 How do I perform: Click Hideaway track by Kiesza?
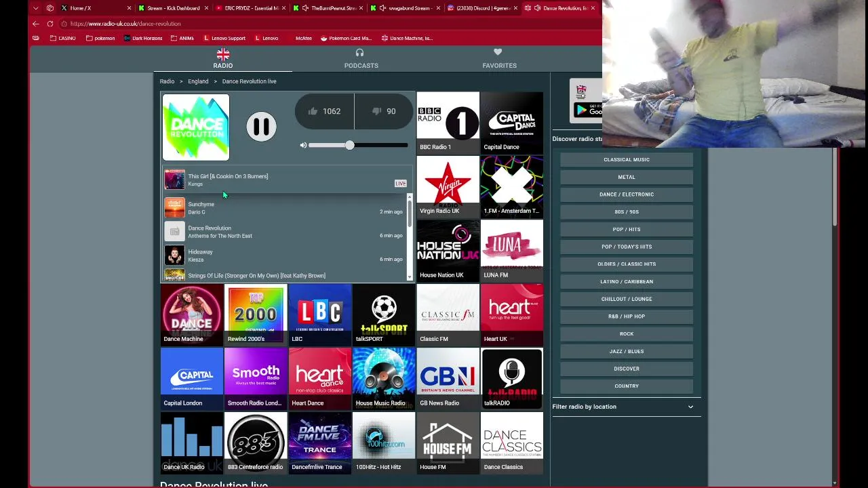pyautogui.click(x=284, y=256)
